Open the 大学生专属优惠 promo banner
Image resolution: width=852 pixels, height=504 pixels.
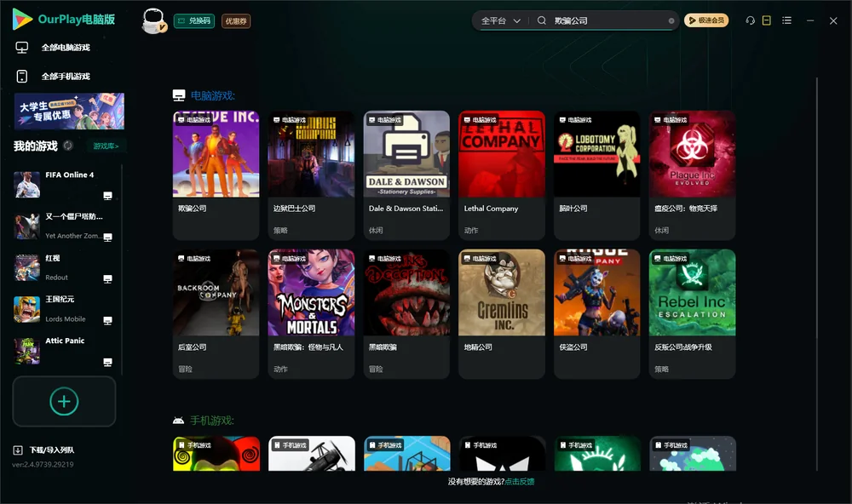69,112
